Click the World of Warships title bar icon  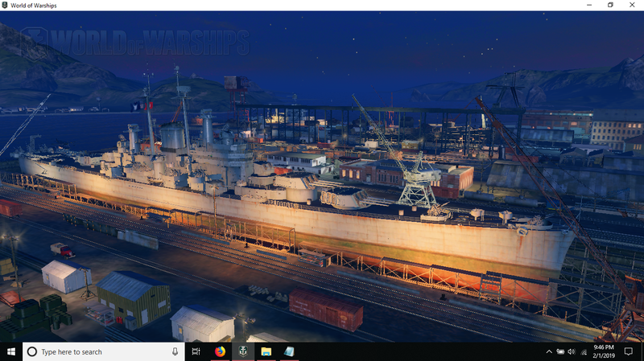(x=6, y=6)
